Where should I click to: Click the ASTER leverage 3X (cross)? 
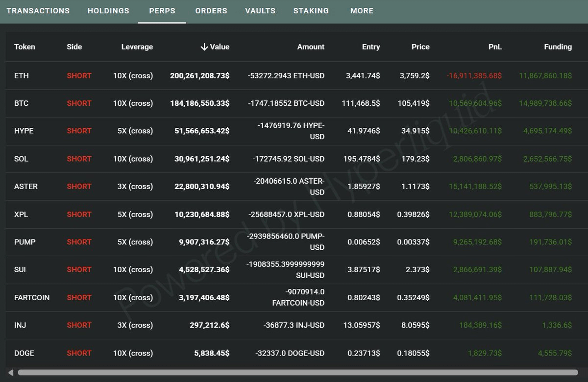tap(135, 187)
